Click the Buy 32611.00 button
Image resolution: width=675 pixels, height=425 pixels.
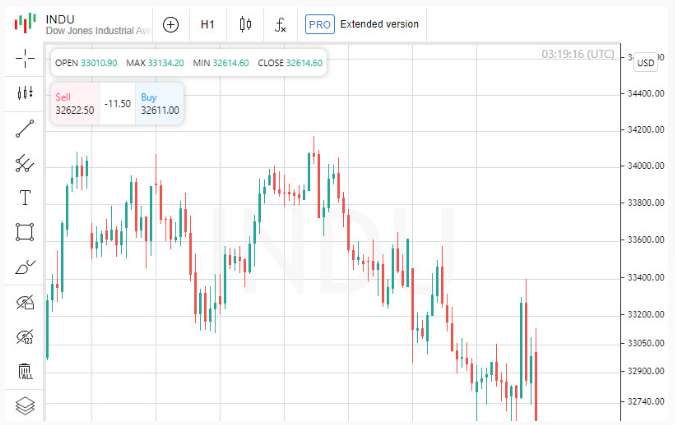coord(160,104)
